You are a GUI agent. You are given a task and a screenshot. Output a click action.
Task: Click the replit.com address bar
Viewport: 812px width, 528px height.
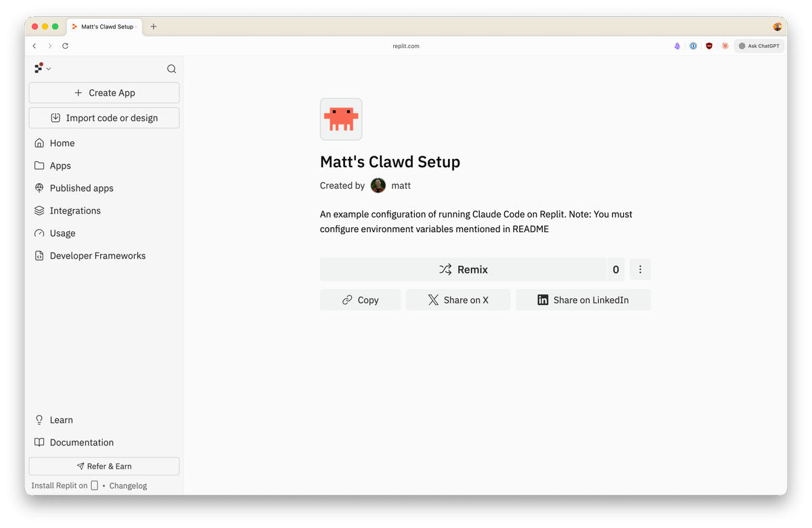tap(406, 46)
